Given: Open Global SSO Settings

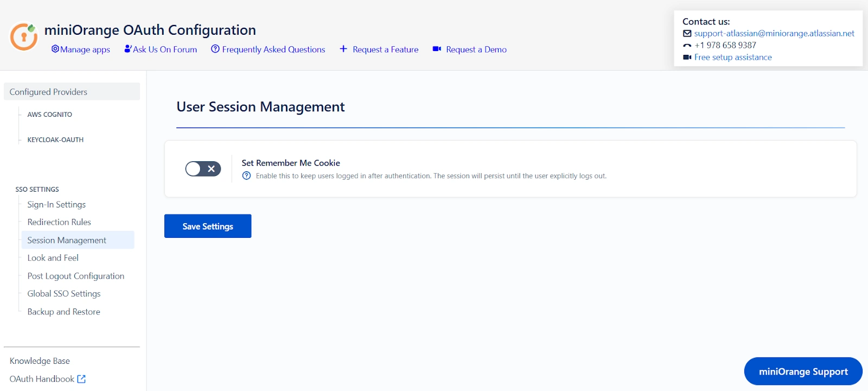Looking at the screenshot, I should point(64,294).
